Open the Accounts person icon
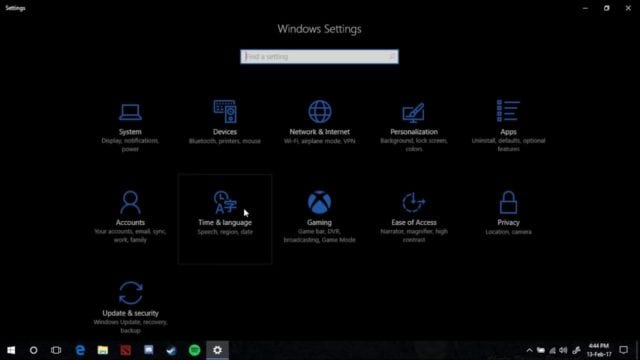The height and width of the screenshot is (360, 640). point(130,202)
